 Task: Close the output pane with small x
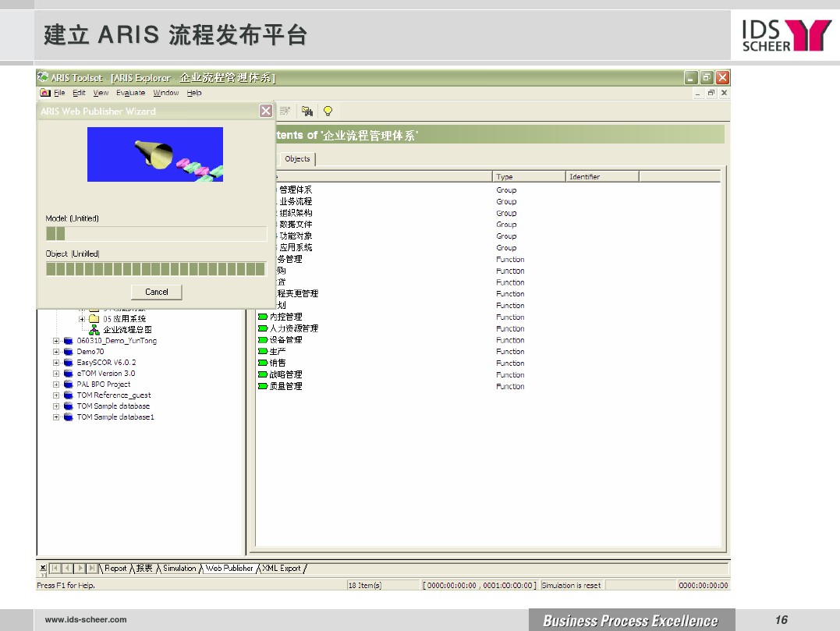(x=43, y=568)
